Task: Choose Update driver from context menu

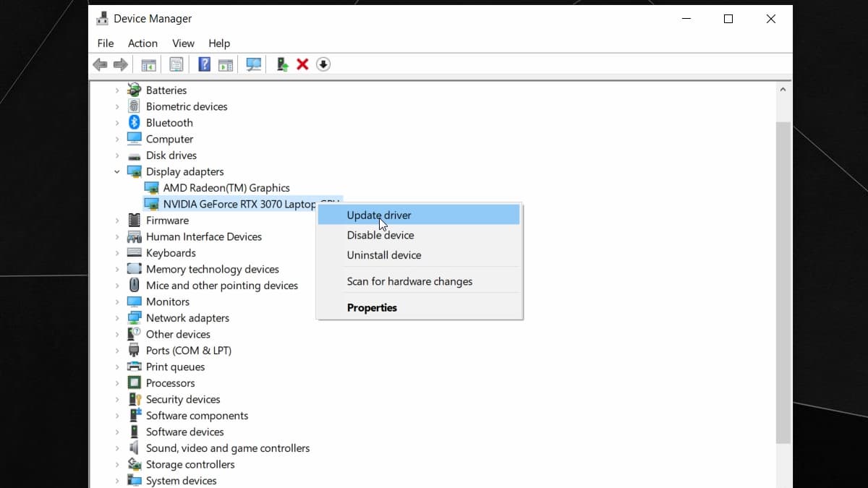Action: click(x=379, y=215)
